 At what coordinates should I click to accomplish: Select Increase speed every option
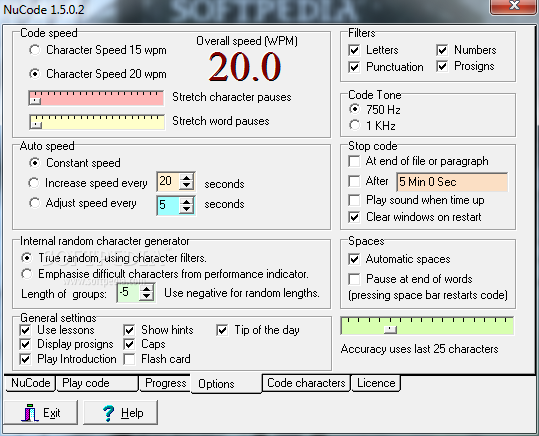[x=34, y=183]
